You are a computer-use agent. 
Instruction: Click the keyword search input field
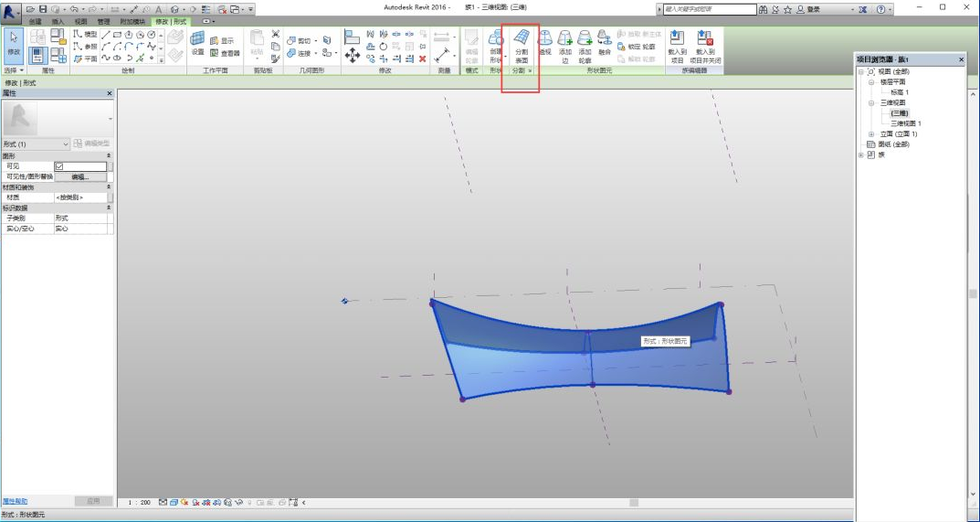(x=710, y=9)
